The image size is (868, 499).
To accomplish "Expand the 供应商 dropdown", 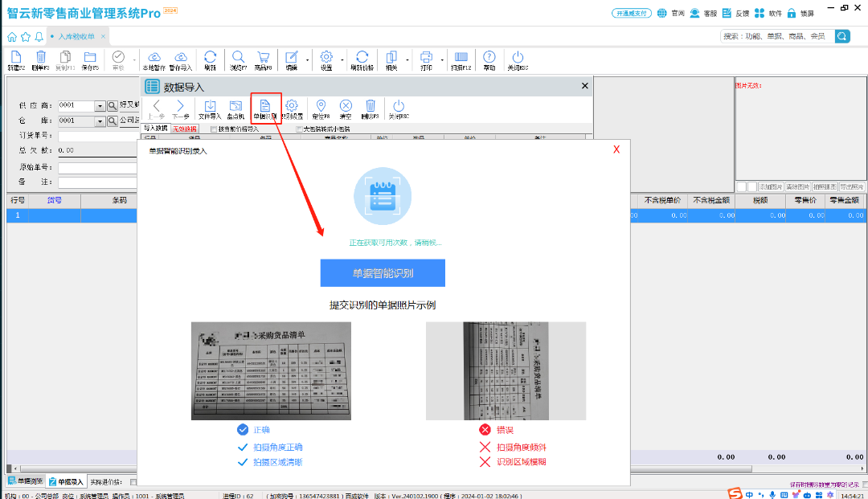I will (100, 106).
